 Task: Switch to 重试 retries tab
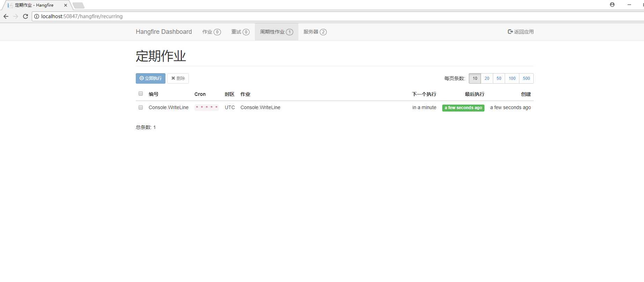point(240,32)
